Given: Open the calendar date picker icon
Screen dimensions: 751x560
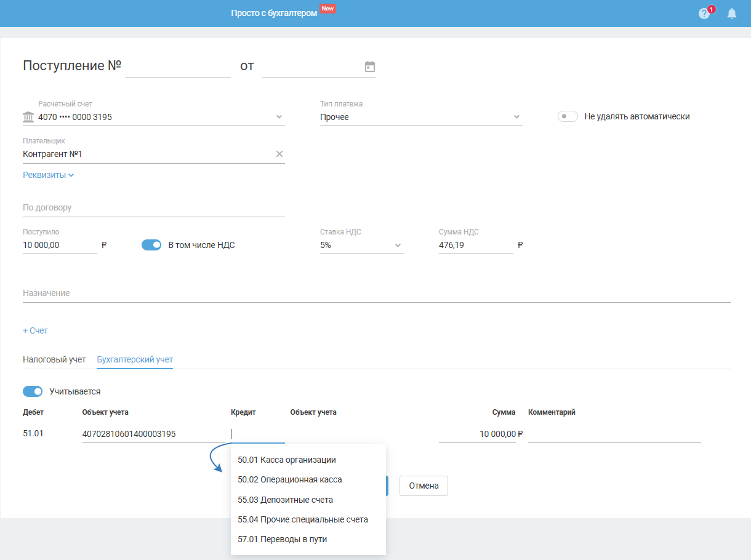Looking at the screenshot, I should pos(370,66).
